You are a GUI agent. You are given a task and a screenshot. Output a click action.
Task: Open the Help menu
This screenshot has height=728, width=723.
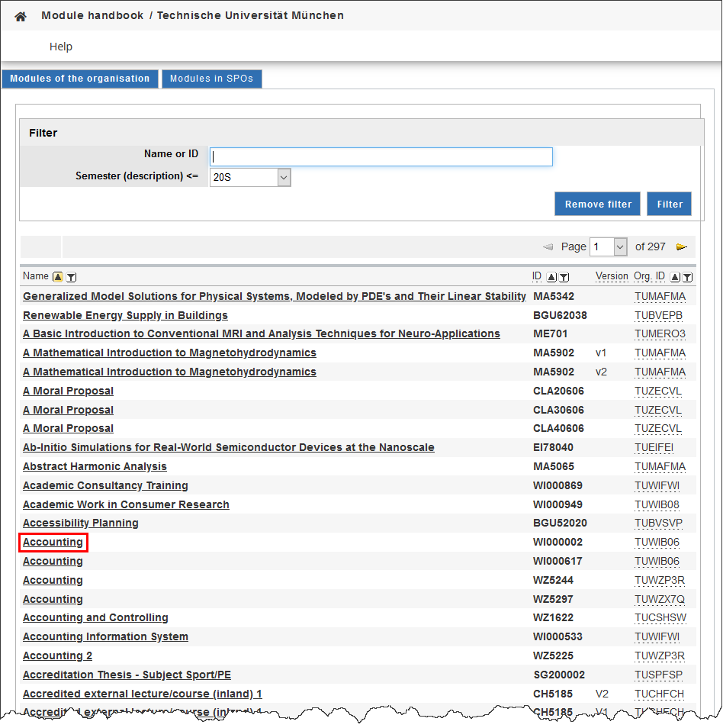pos(61,47)
